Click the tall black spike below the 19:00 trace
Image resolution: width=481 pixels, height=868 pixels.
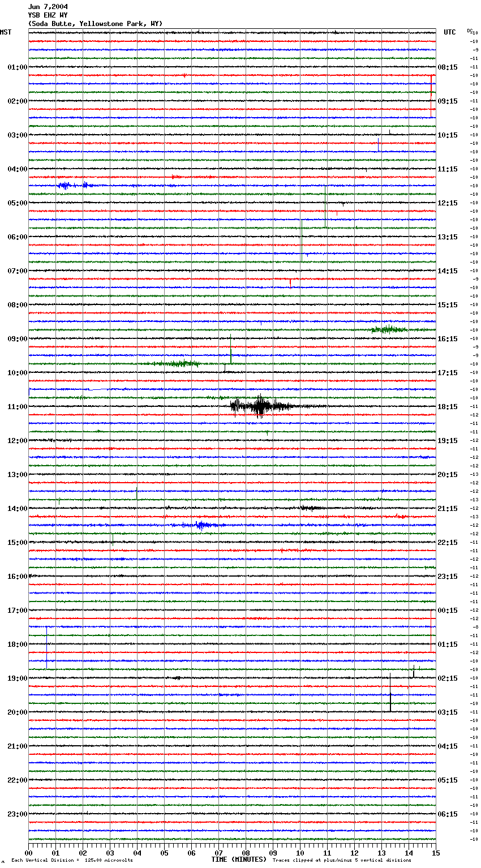point(390,693)
